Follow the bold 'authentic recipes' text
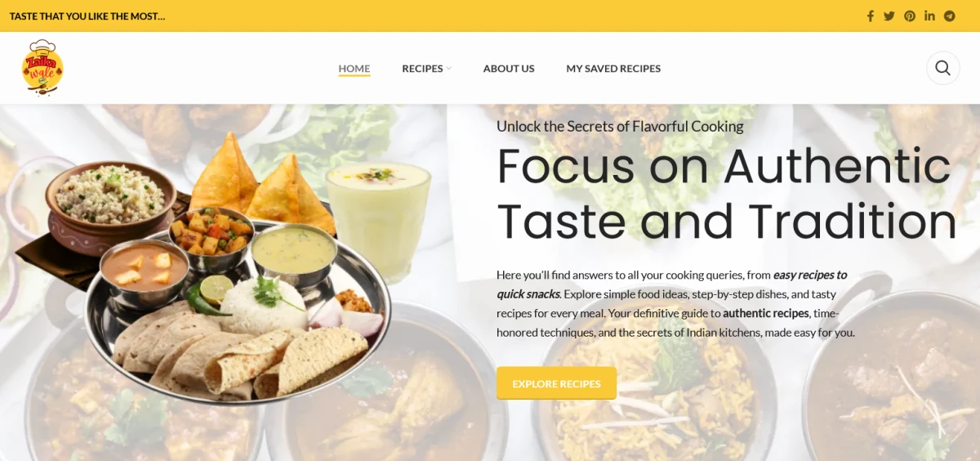 [766, 313]
